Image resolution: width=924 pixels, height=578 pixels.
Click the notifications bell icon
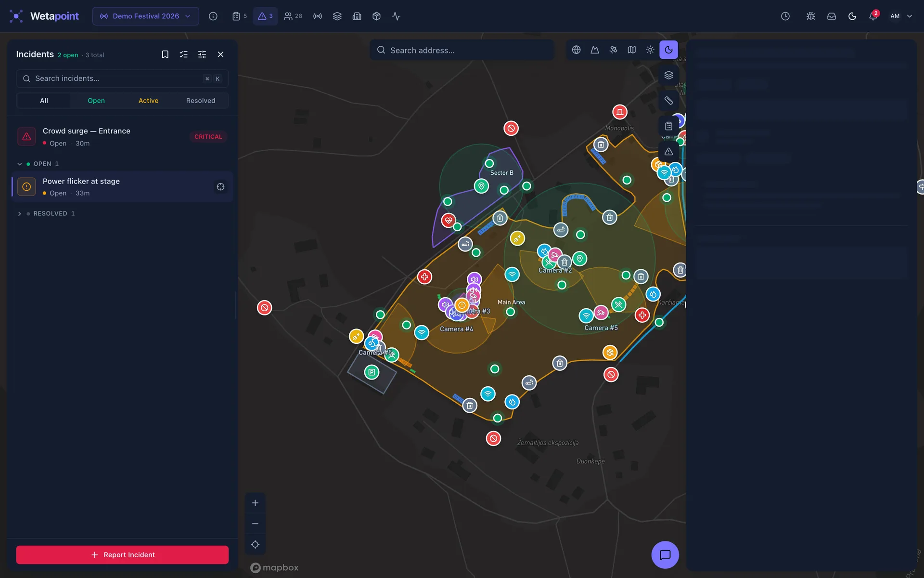873,16
